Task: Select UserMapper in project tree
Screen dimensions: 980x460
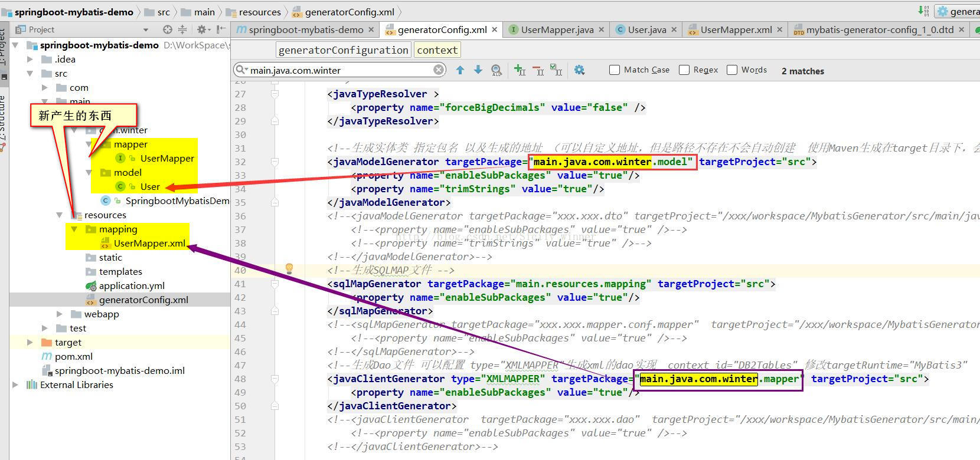Action: point(167,158)
